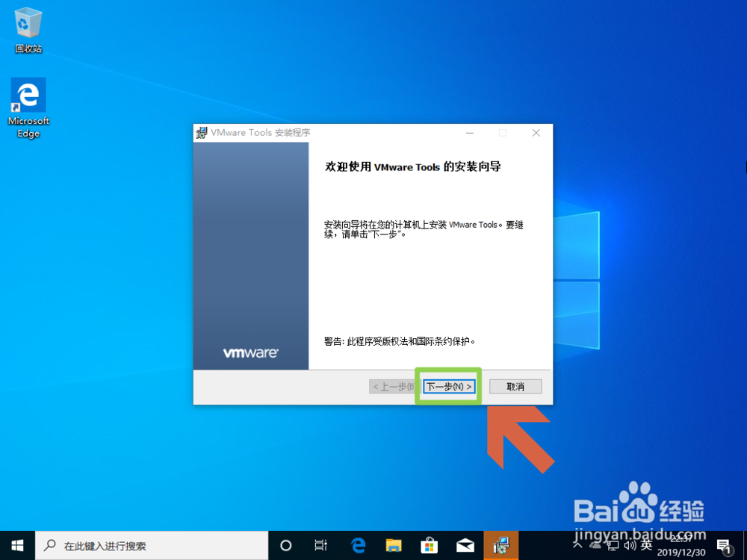Minimize the VMware Tools installer window
Image resolution: width=747 pixels, height=560 pixels.
coord(470,133)
